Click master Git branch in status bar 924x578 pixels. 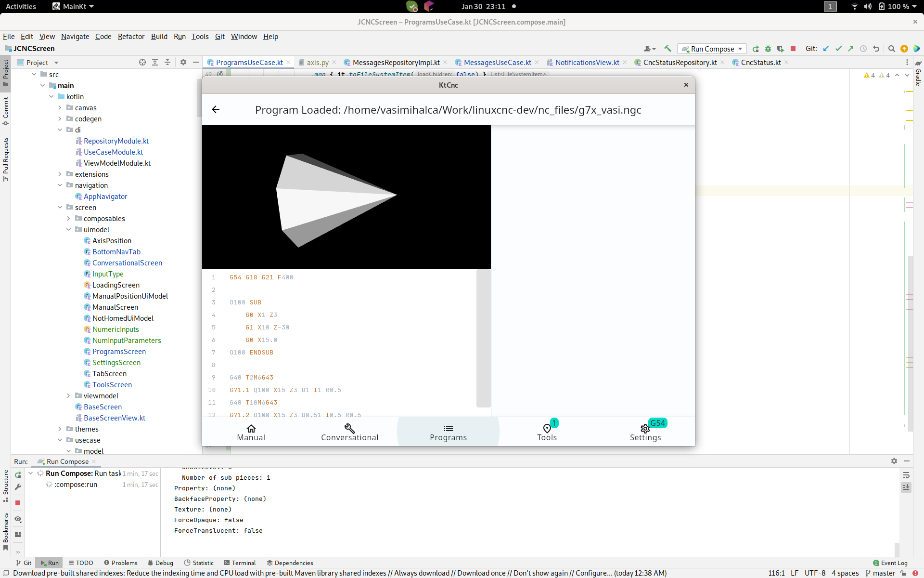tap(880, 573)
